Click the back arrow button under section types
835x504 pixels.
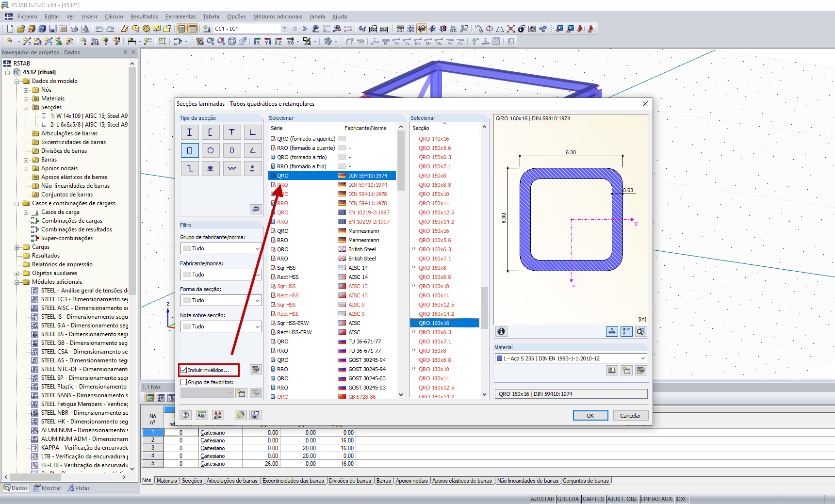coord(256,209)
